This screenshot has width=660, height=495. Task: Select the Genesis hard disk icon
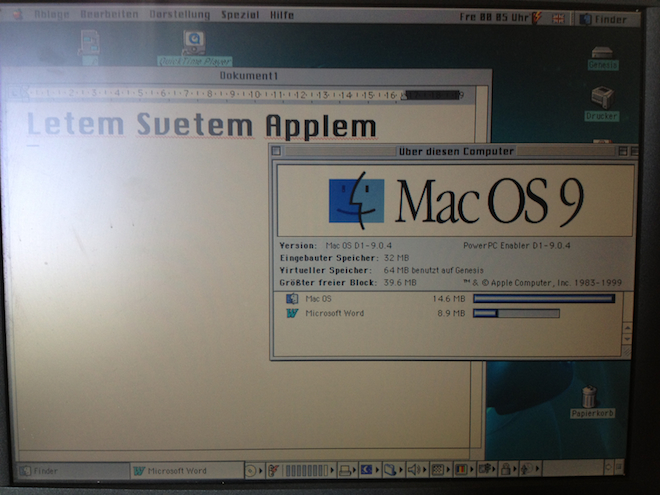pos(603,58)
